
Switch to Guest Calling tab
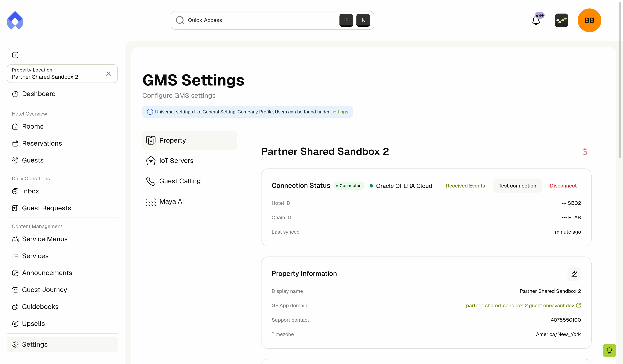tap(190, 181)
